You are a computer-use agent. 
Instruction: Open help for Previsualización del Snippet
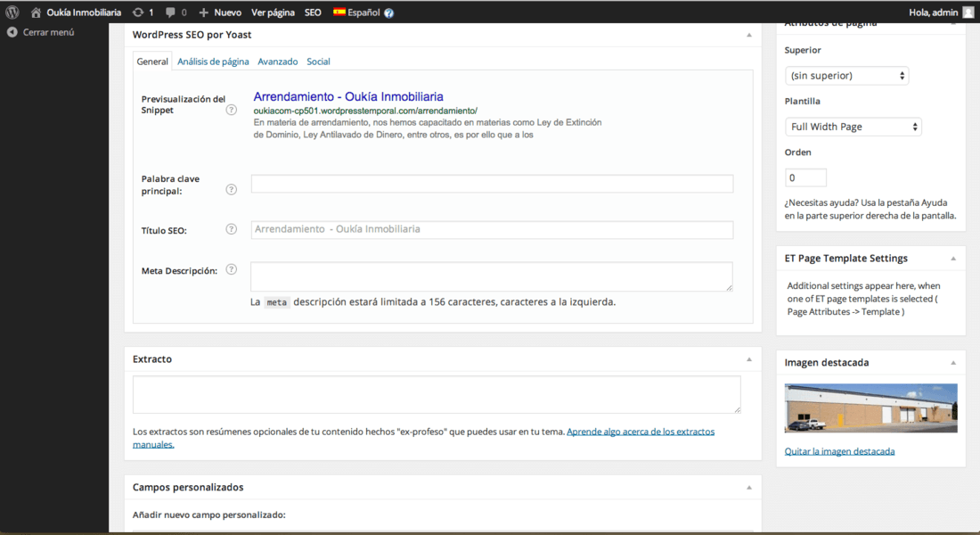(232, 110)
